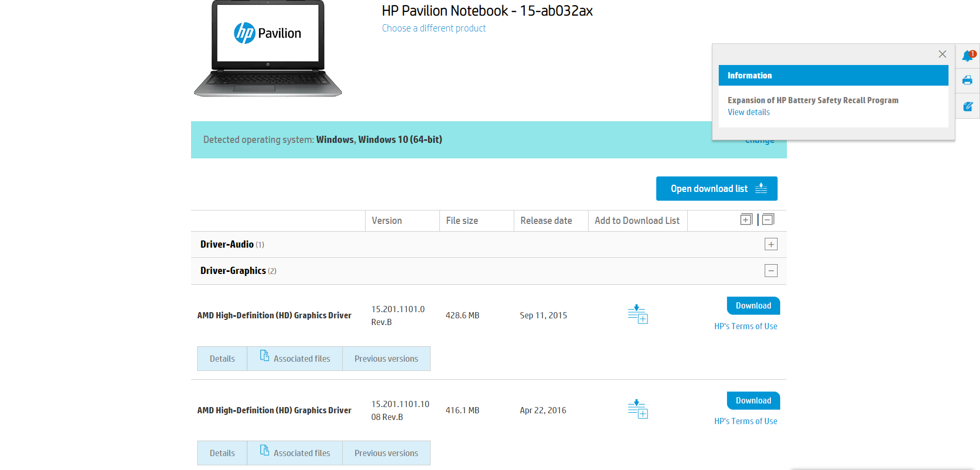Viewport: 980px width, 470px height.
Task: Click the notification bell icon
Action: pyautogui.click(x=967, y=56)
